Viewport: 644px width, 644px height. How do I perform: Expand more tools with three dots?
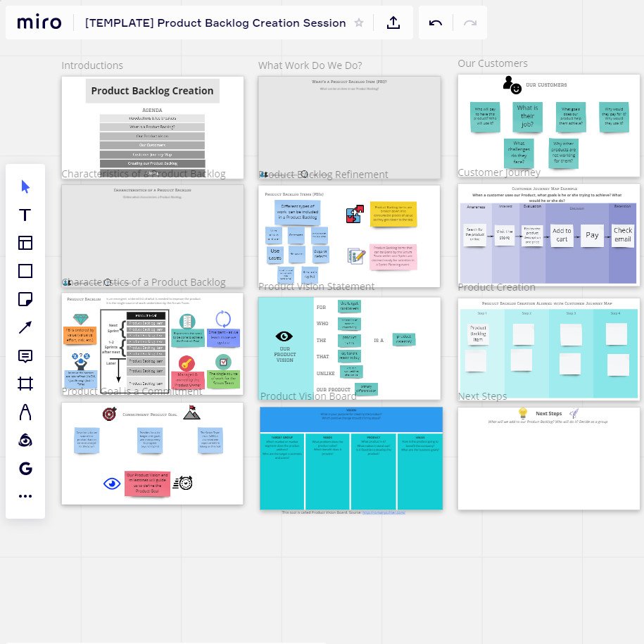point(25,496)
